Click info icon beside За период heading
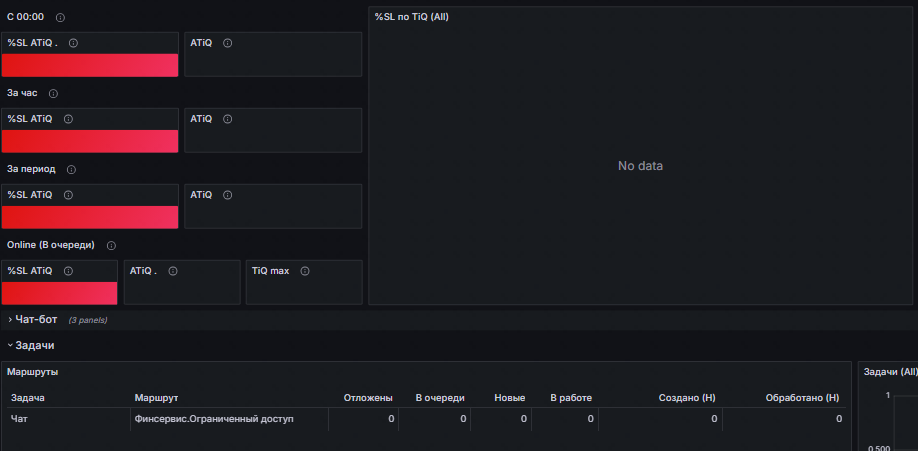 71,170
